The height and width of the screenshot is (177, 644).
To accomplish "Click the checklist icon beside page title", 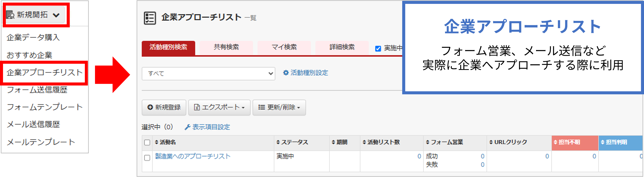I will [x=150, y=18].
